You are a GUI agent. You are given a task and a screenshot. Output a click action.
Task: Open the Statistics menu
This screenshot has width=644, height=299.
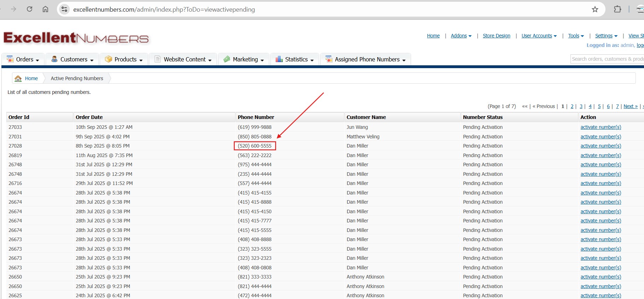pos(295,59)
